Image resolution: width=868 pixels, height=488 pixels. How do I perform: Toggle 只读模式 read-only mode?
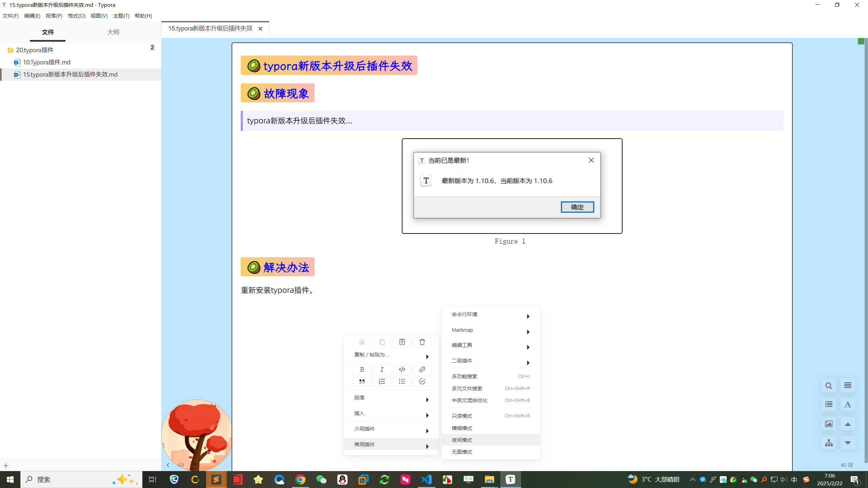coord(491,416)
